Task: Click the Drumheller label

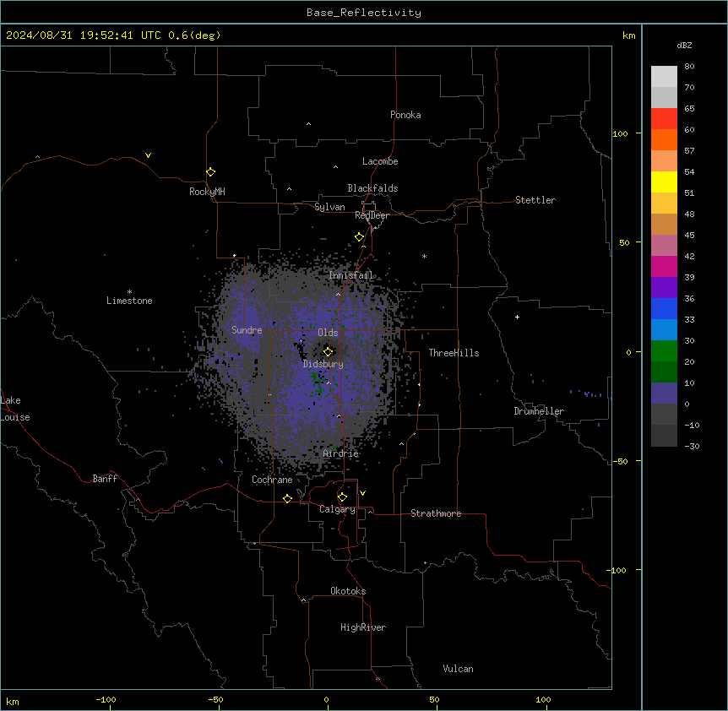Action: coord(539,411)
